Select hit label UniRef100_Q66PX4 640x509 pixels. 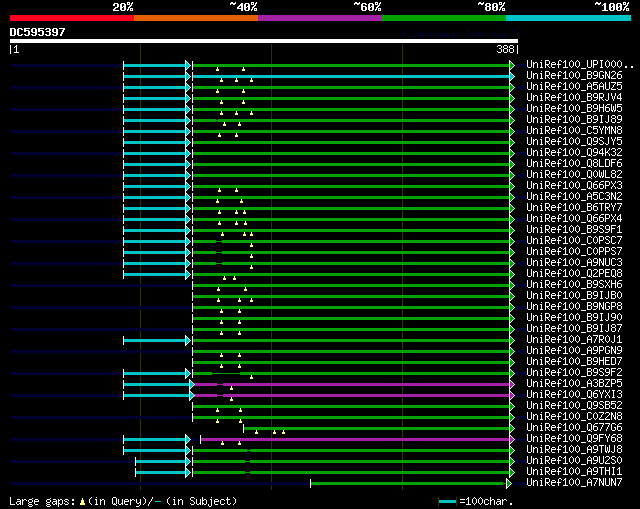click(x=574, y=219)
